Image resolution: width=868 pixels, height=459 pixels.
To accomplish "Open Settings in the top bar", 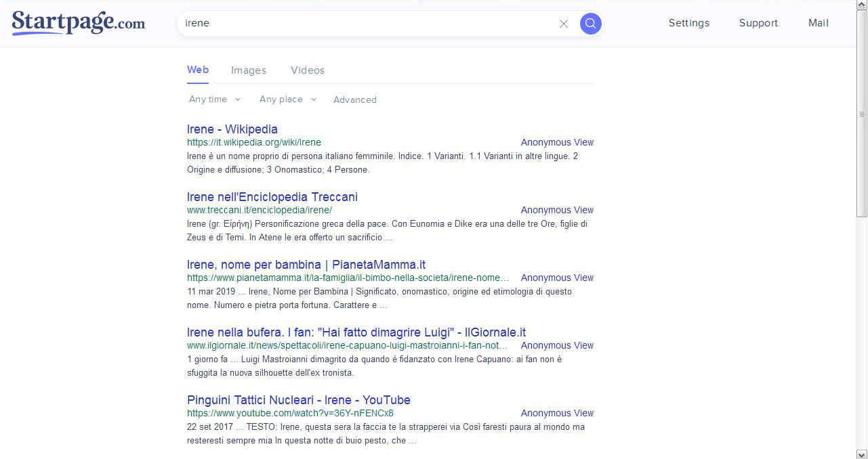I will [x=689, y=23].
